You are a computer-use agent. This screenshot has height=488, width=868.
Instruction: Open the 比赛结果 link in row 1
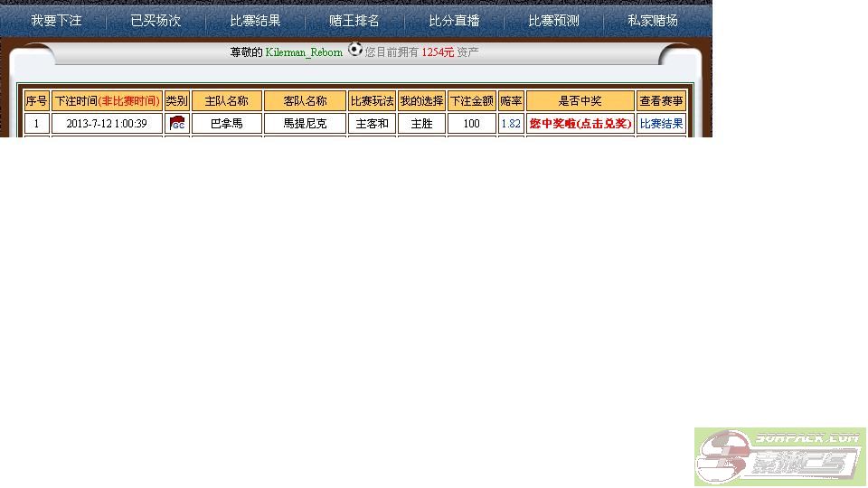(x=661, y=124)
